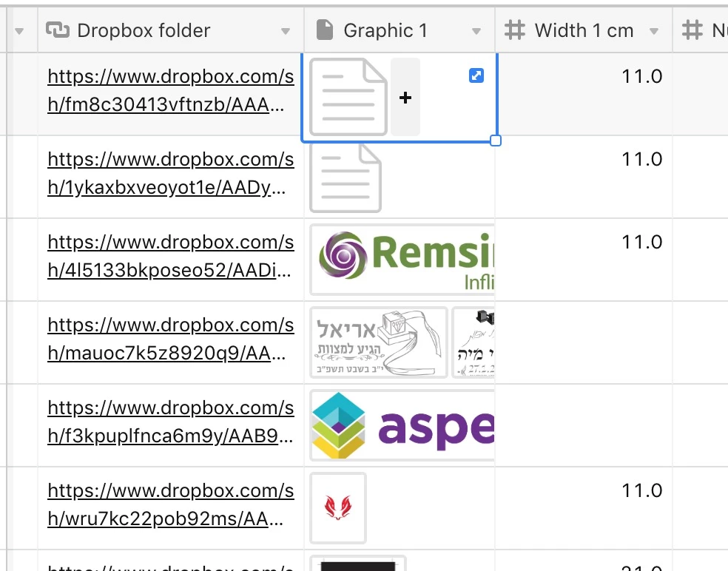The width and height of the screenshot is (728, 571).
Task: Select the Width 11.0 cell in the 1ykaxbxveoyot1e row
Action: (x=584, y=177)
